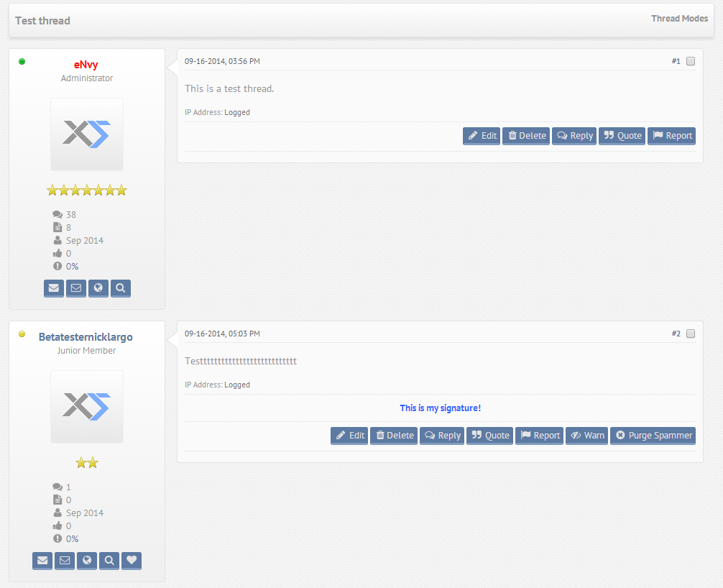Click Betatesternicklargo's warning level 0%
Image resolution: width=723 pixels, height=588 pixels.
(x=73, y=539)
